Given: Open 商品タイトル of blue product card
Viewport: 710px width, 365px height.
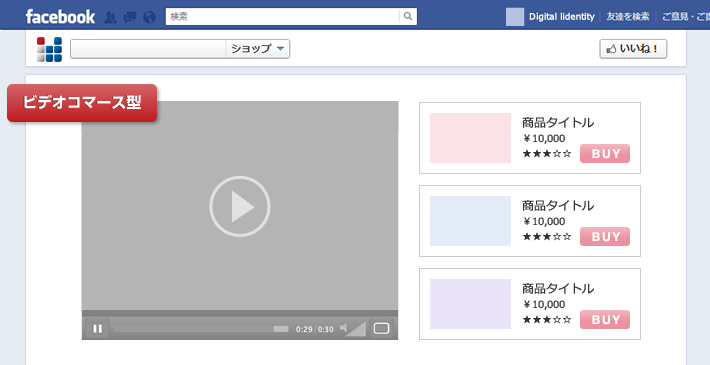Looking at the screenshot, I should pos(558,206).
